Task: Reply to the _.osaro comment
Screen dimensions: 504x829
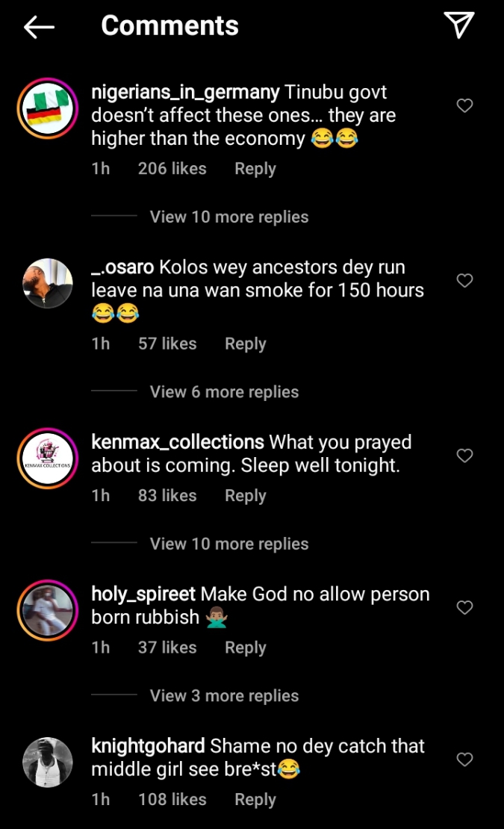Action: pos(246,344)
